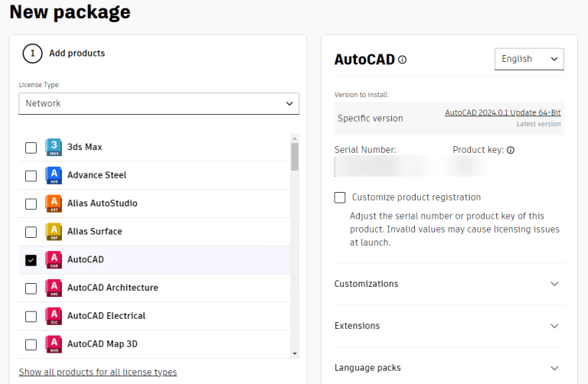Expand the Customizations section
Image resolution: width=588 pixels, height=384 pixels.
tap(448, 284)
